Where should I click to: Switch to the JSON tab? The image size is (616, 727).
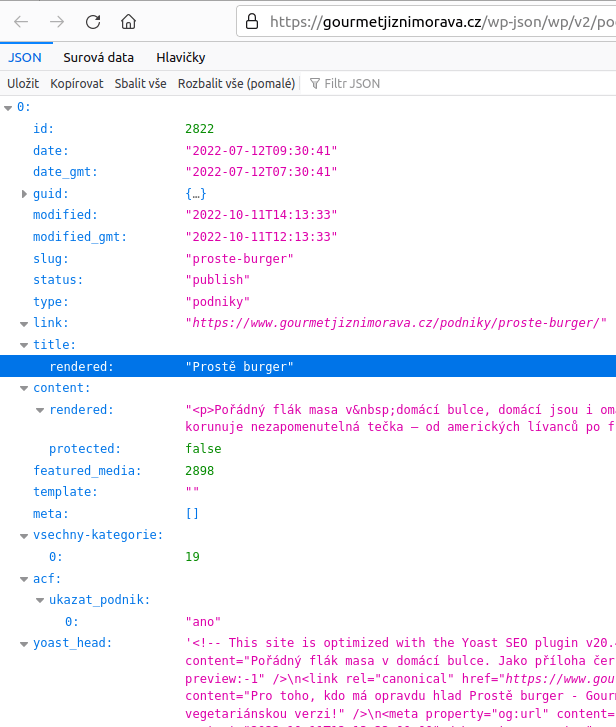click(25, 58)
